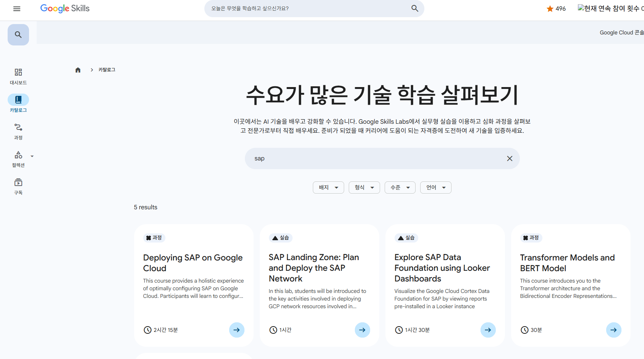This screenshot has height=359, width=644.
Task: Click Transformer Models and BERT Model title
Action: 568,263
